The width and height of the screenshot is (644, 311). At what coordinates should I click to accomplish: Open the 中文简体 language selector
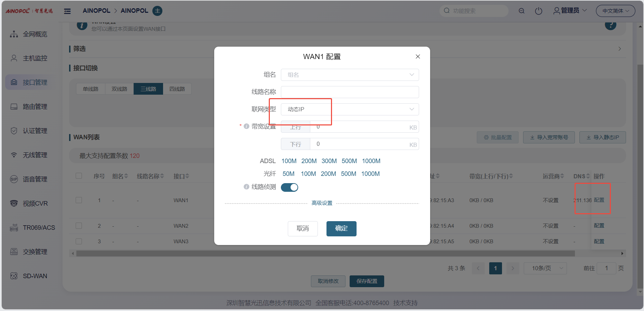point(615,11)
